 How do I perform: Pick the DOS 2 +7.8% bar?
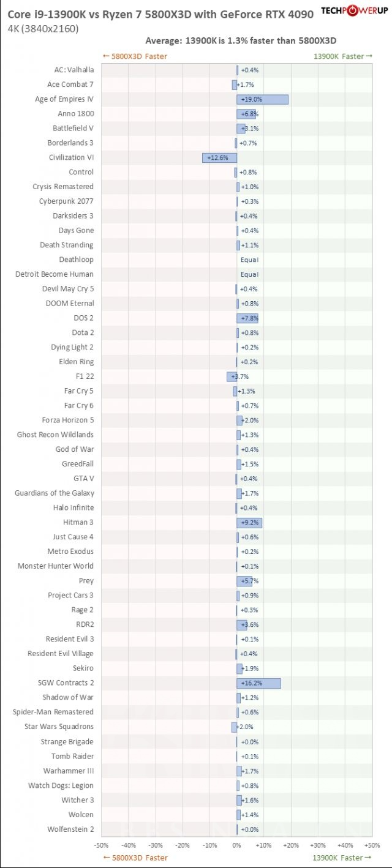click(x=247, y=318)
